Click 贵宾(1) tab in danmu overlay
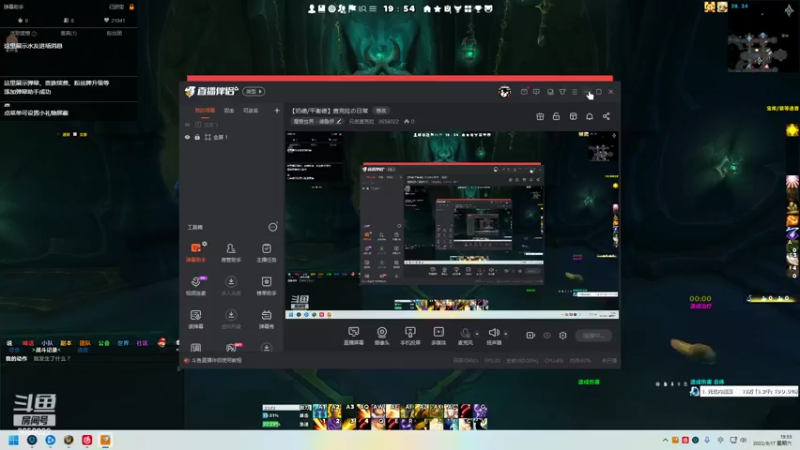The height and width of the screenshot is (450, 800). (x=69, y=33)
